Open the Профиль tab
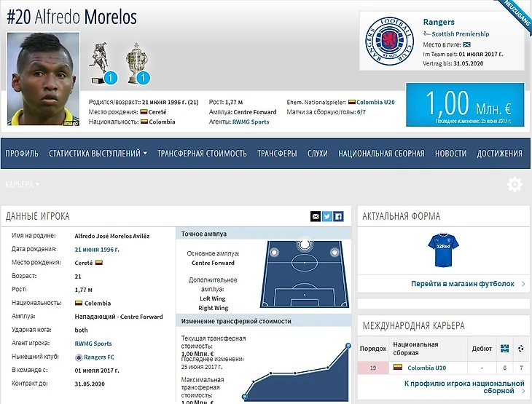This screenshot has height=404, width=532. tap(22, 154)
